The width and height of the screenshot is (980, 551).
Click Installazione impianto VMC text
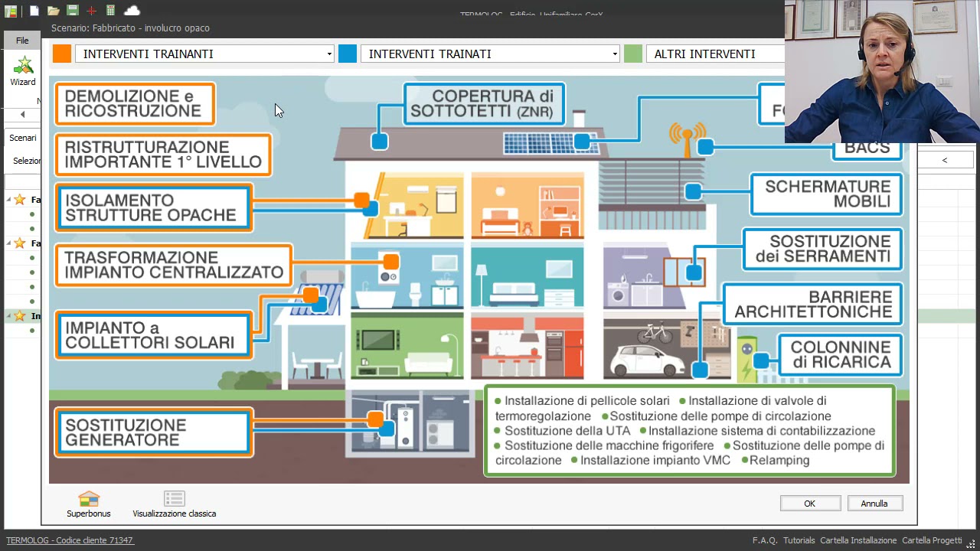pos(655,461)
